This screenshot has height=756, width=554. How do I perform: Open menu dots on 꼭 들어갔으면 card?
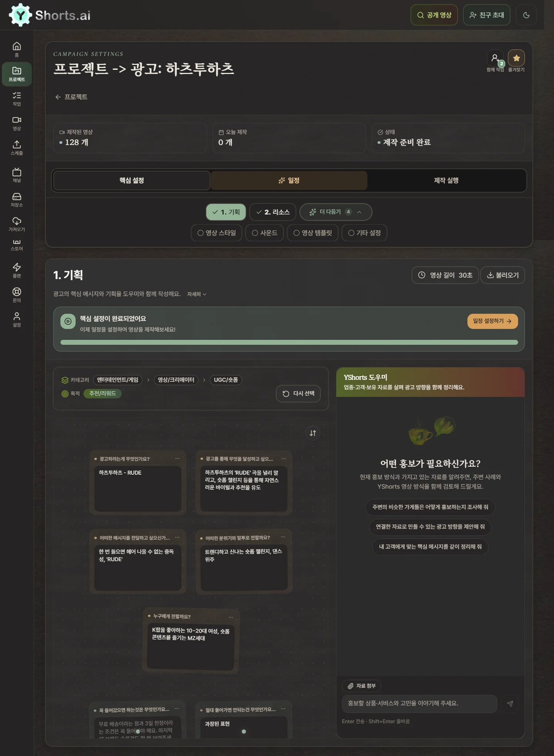[x=177, y=709]
